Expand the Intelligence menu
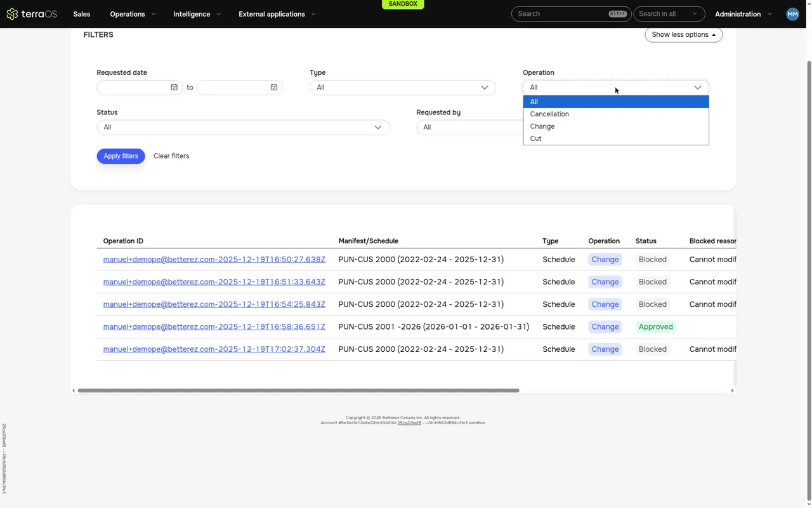This screenshot has width=812, height=508. [197, 14]
